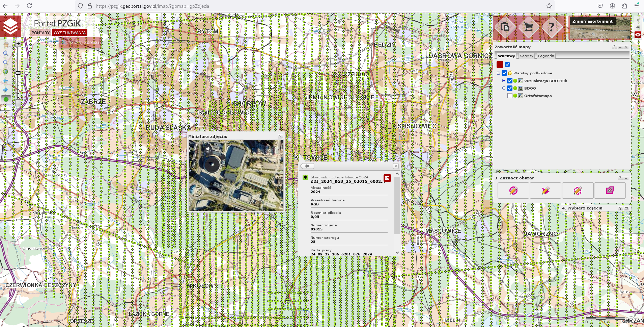Open the Serwisy tab
Image resolution: width=644 pixels, height=327 pixels.
(526, 56)
